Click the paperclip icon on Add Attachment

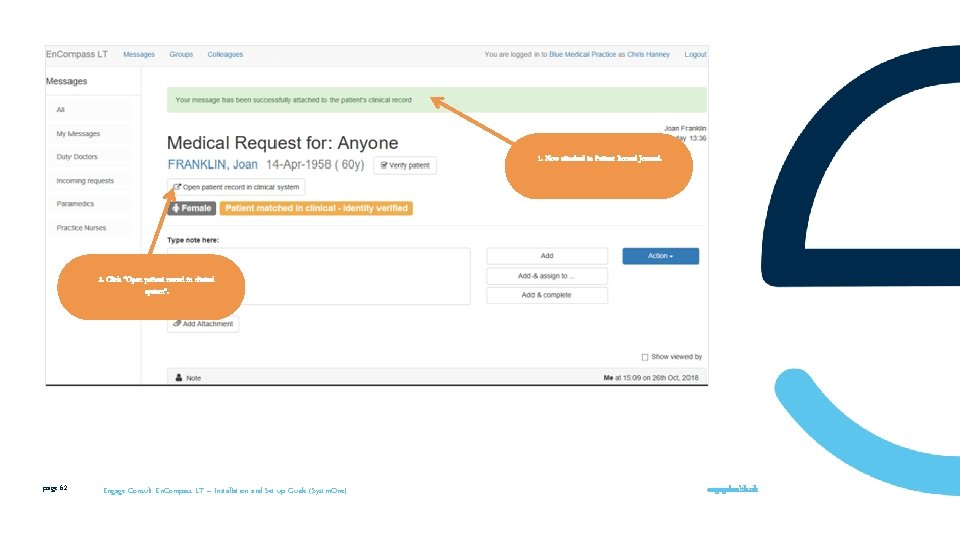point(177,324)
